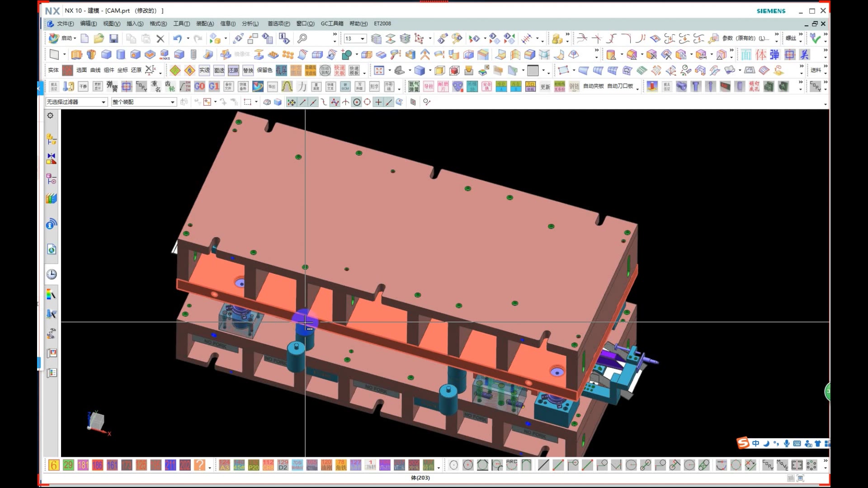The width and height of the screenshot is (868, 488).
Task: Select the GO toolbar icon
Action: [199, 86]
